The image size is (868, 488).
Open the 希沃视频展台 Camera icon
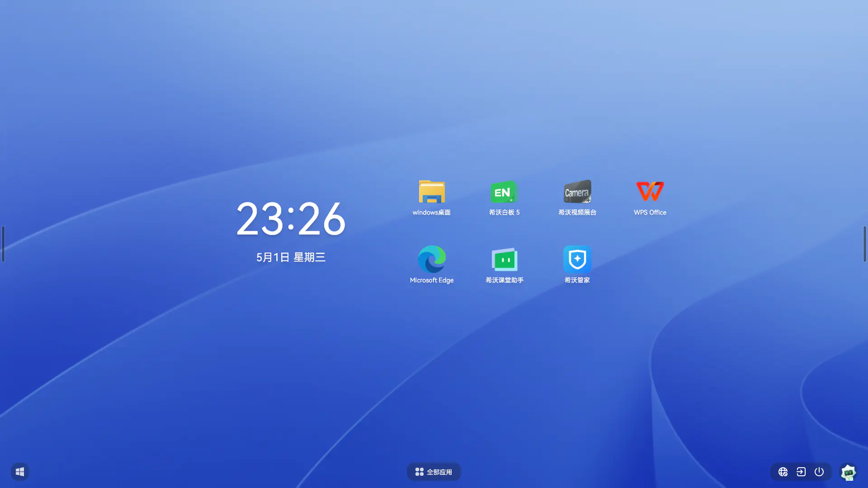click(x=577, y=192)
